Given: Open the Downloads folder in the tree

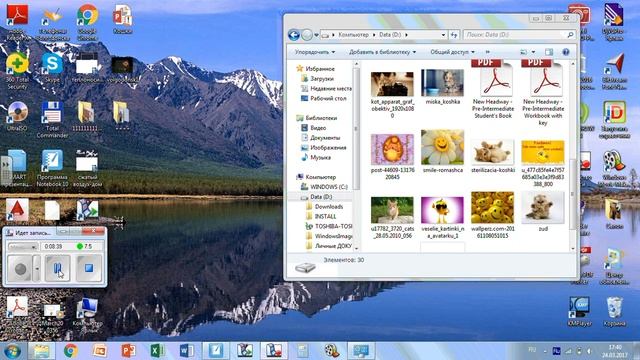Looking at the screenshot, I should pyautogui.click(x=324, y=207).
